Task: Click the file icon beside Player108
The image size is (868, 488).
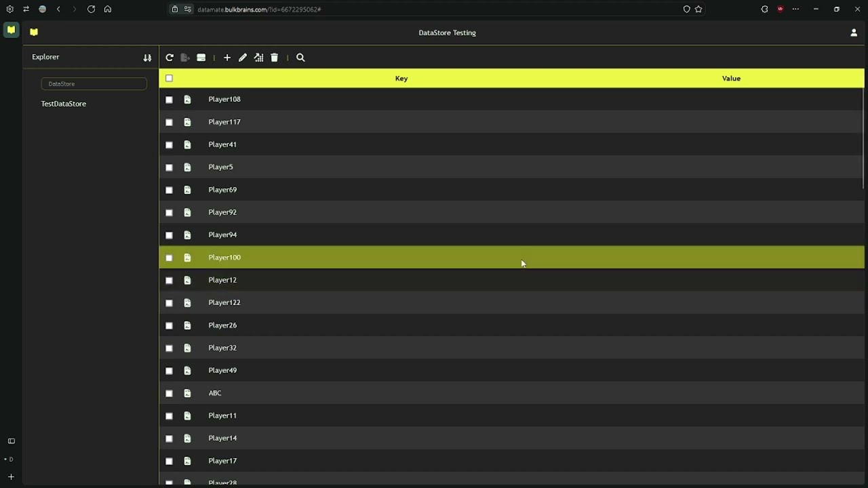Action: click(x=187, y=100)
